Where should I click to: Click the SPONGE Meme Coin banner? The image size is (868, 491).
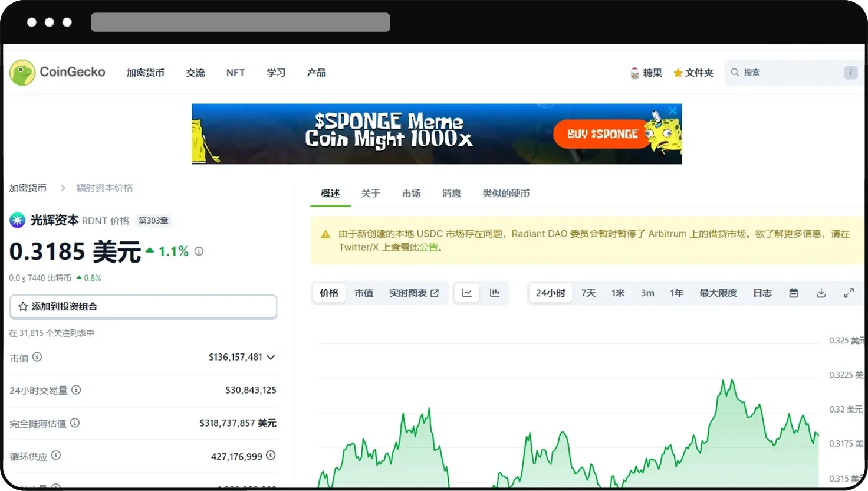click(437, 134)
